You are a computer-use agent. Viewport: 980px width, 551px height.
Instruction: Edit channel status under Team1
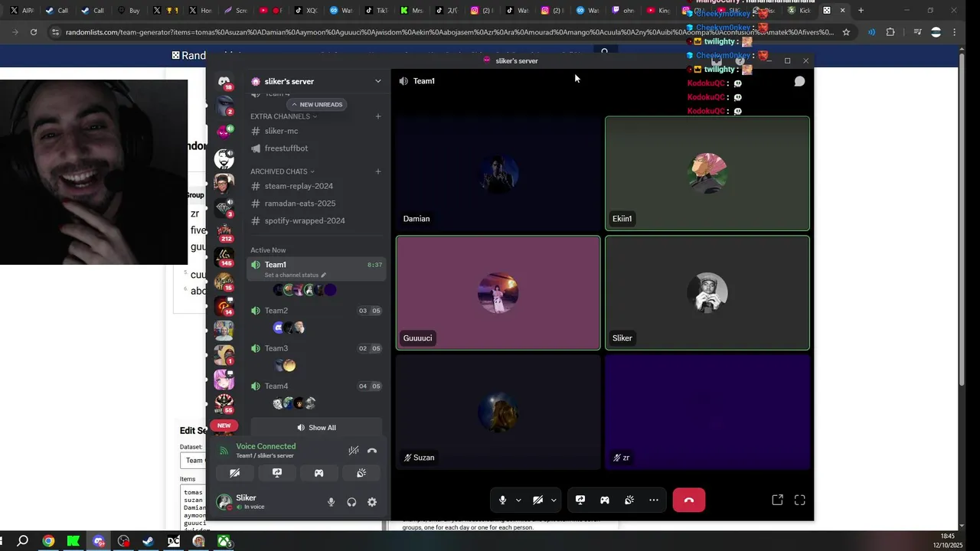[295, 275]
